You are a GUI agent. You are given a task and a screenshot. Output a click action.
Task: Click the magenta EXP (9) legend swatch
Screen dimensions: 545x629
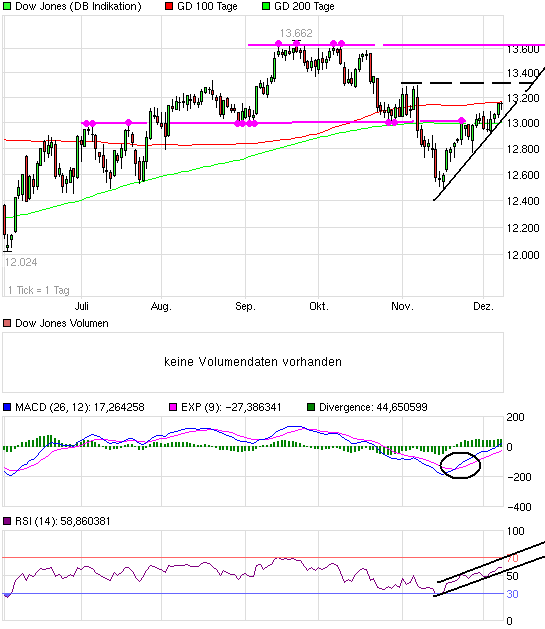[173, 407]
